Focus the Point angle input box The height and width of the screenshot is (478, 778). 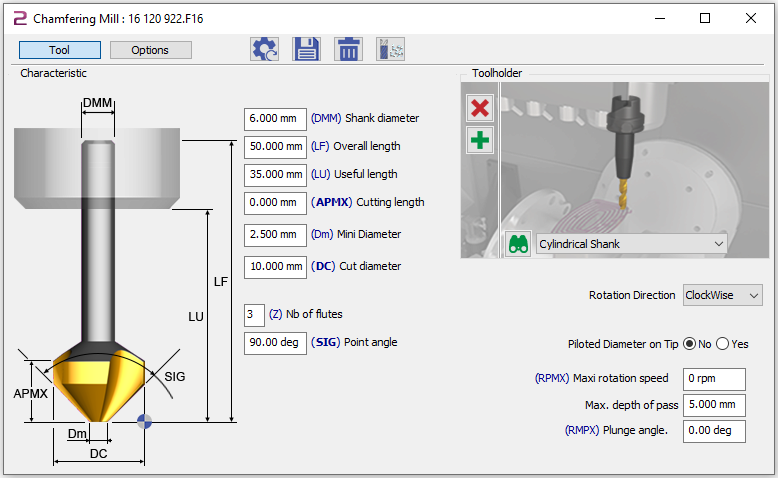pos(275,343)
